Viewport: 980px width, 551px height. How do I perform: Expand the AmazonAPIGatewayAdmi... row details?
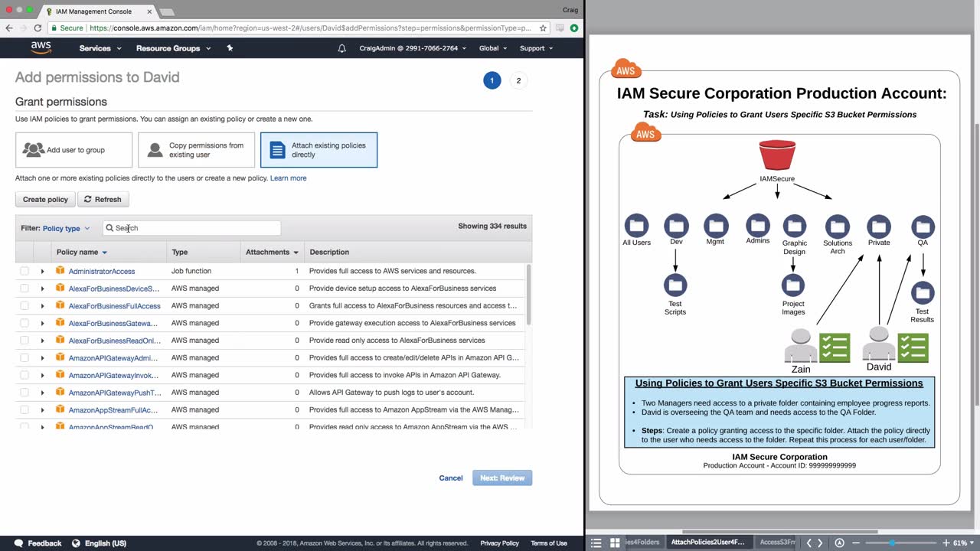42,357
